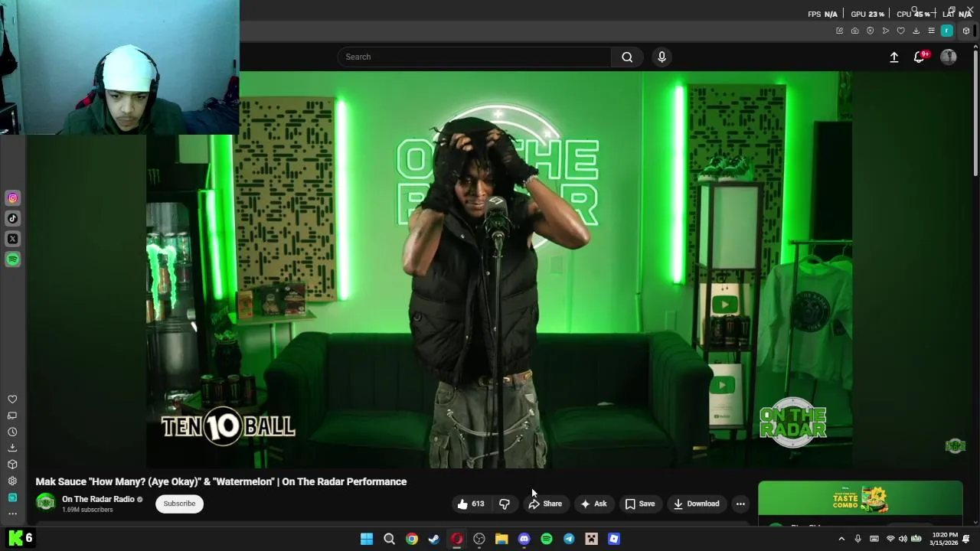This screenshot has height=551, width=980.
Task: Click the YouTube search magnifier button
Action: (627, 57)
